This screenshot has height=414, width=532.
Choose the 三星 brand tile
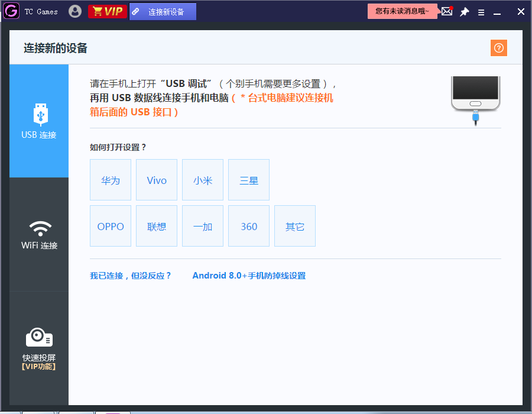[x=249, y=180]
